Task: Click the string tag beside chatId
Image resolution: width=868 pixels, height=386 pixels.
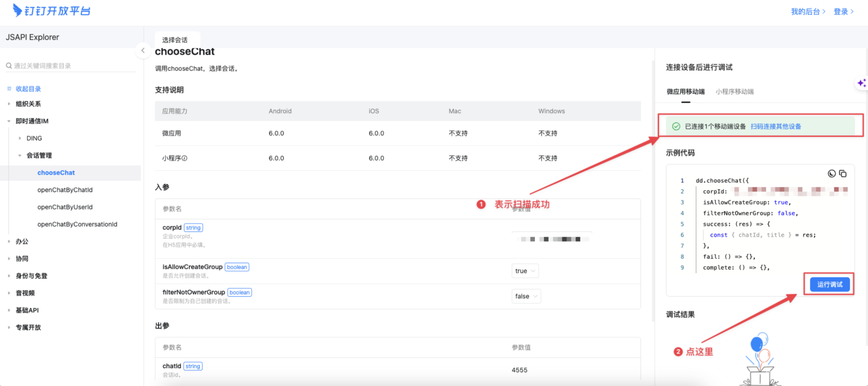Action: (x=193, y=366)
